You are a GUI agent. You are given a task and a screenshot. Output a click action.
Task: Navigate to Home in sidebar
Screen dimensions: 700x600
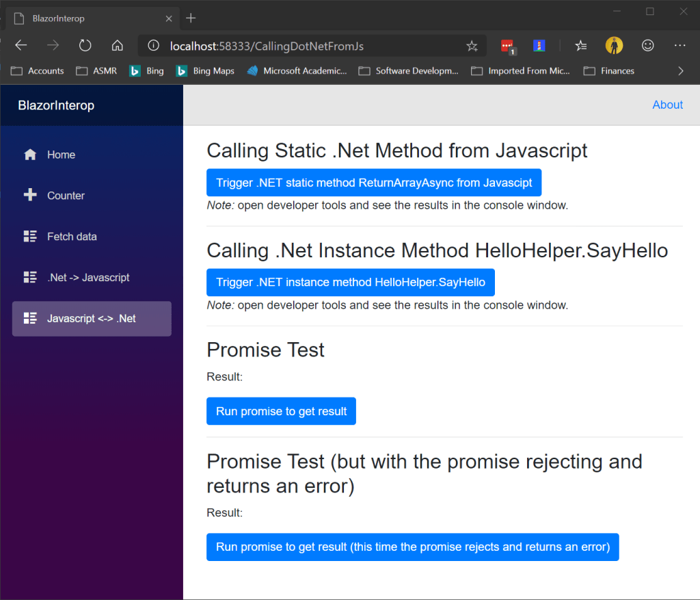(61, 155)
